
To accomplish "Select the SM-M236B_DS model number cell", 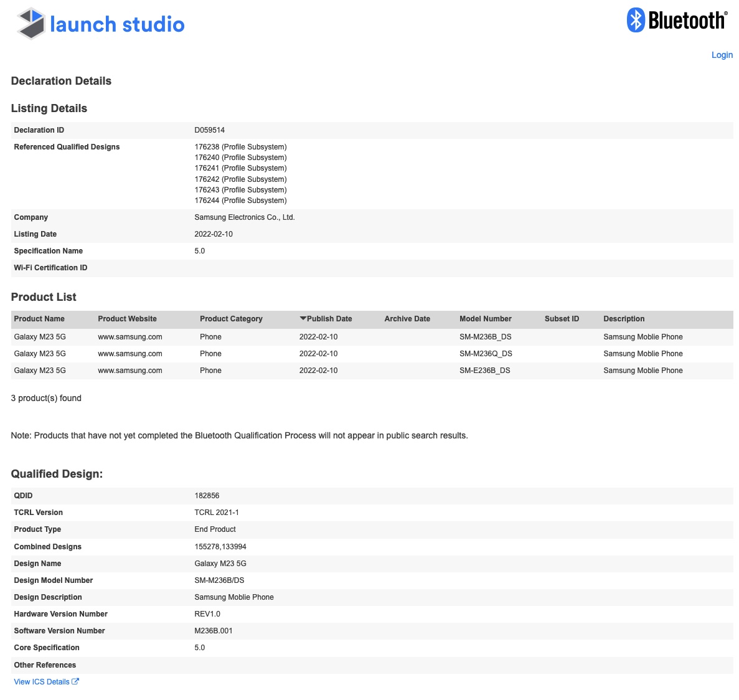I will [x=485, y=337].
